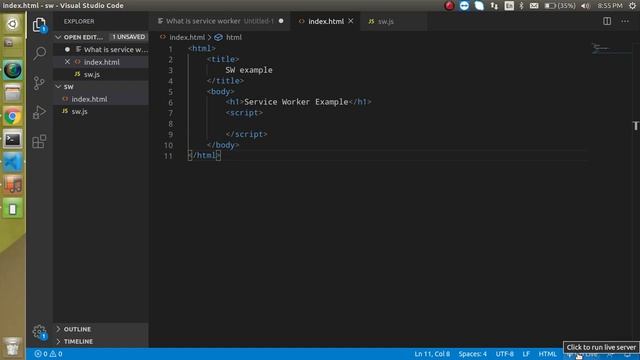Click the opening script tag on line 7
The image size is (640, 360).
point(244,113)
